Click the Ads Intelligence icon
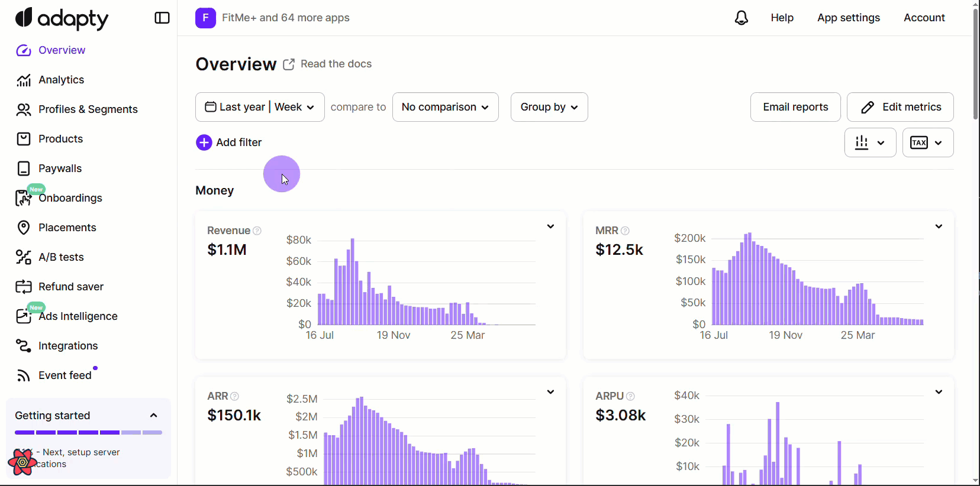This screenshot has height=486, width=980. 24,316
